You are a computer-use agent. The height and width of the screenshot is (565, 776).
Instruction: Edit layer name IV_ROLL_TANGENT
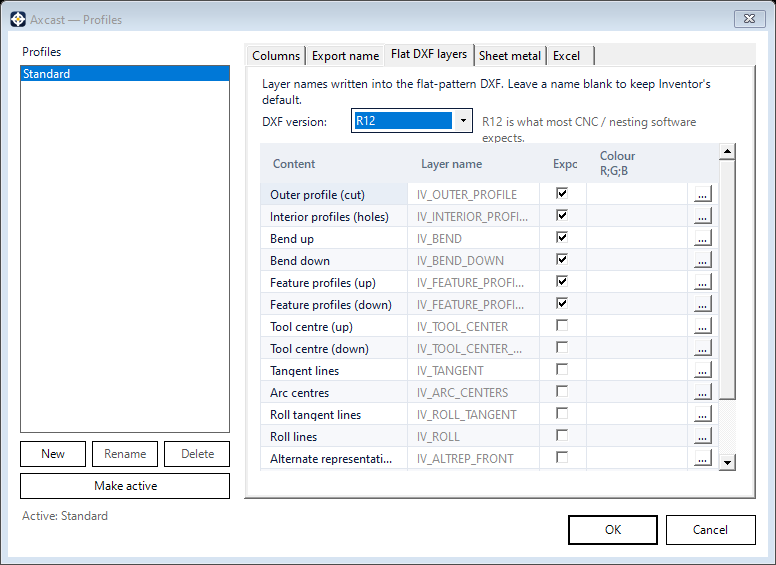pyautogui.click(x=473, y=415)
